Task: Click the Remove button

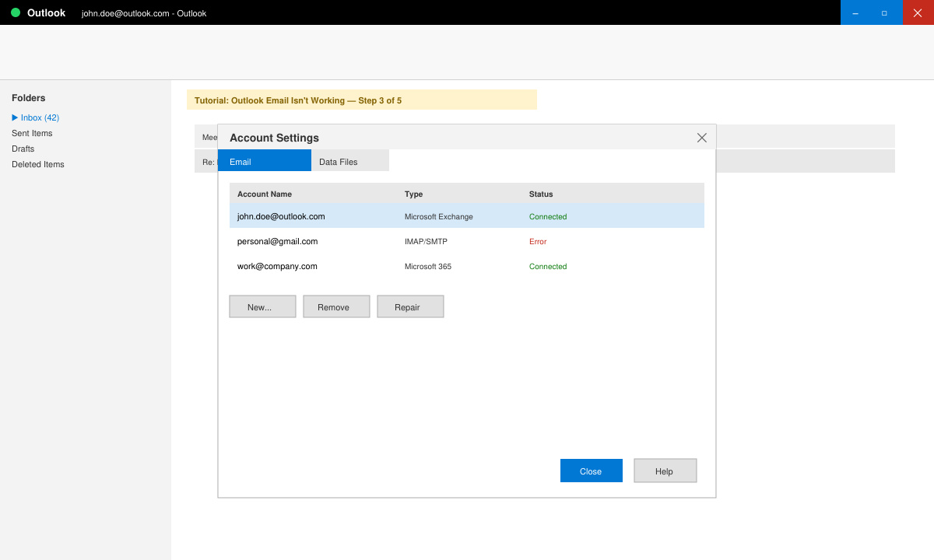Action: 336,306
